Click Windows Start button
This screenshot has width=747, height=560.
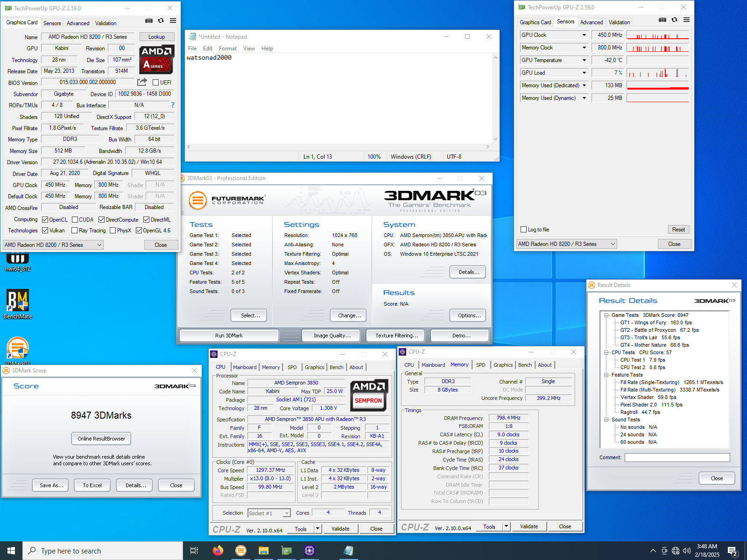[x=11, y=551]
